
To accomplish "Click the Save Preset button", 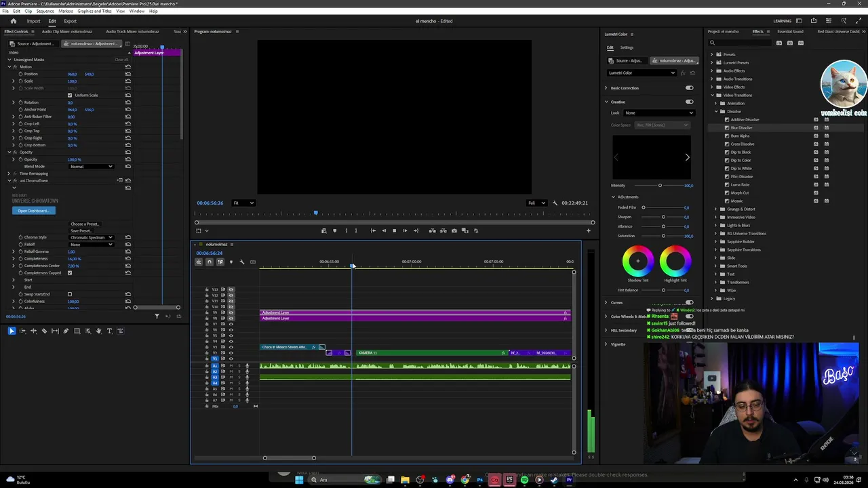I will coord(81,230).
